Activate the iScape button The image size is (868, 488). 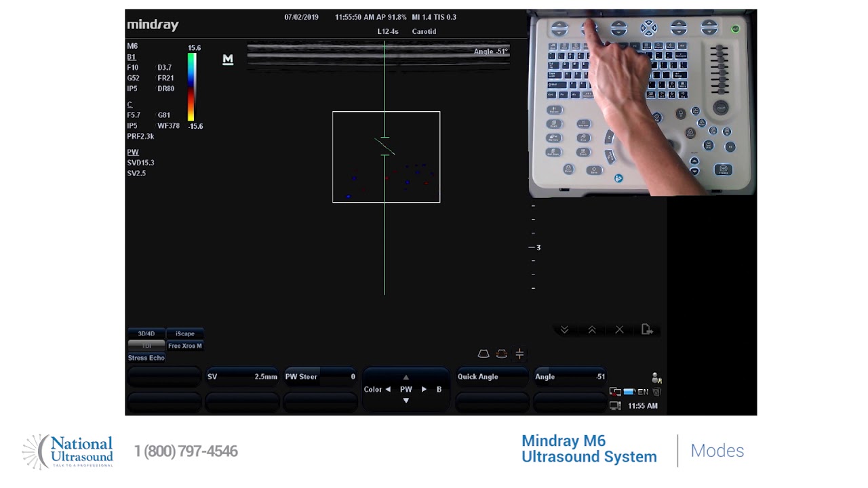pos(185,333)
